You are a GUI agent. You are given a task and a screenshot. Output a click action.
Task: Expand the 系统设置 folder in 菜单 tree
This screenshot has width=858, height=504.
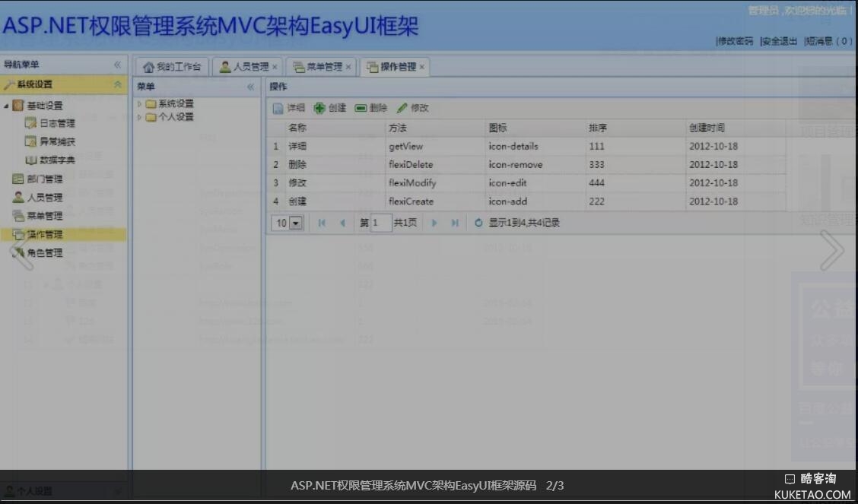(139, 103)
